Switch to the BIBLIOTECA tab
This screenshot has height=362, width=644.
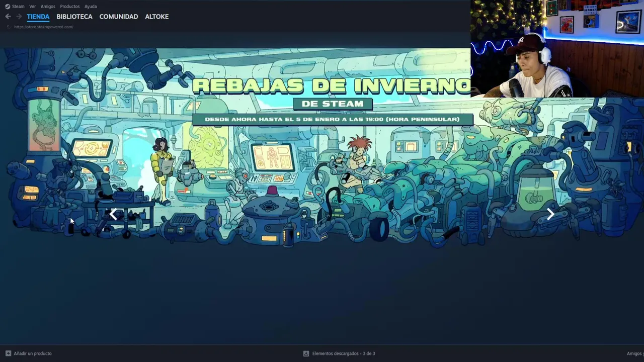74,17
